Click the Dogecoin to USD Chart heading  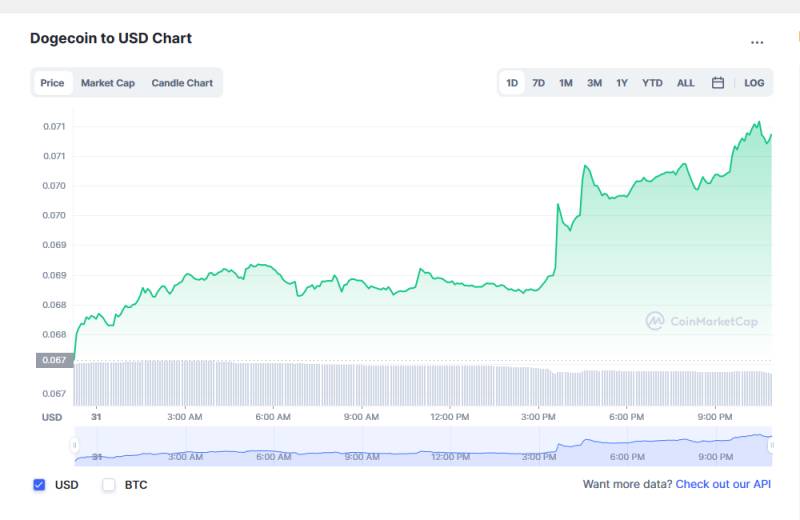[111, 38]
